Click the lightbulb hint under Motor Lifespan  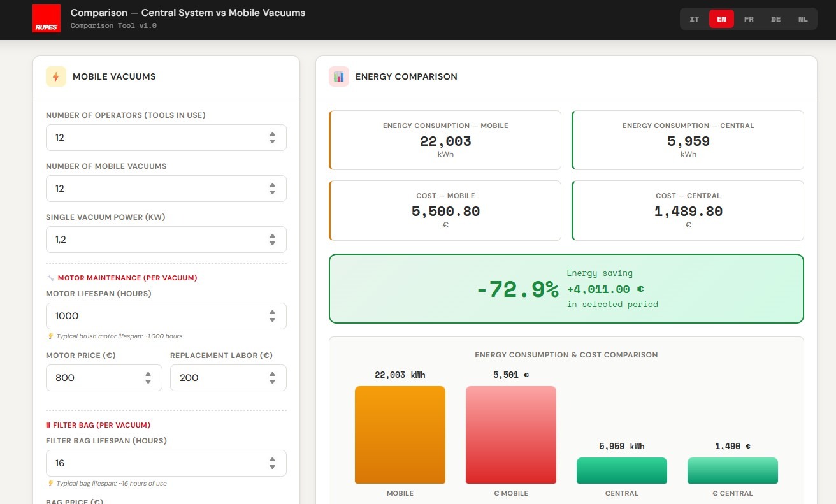coord(50,336)
